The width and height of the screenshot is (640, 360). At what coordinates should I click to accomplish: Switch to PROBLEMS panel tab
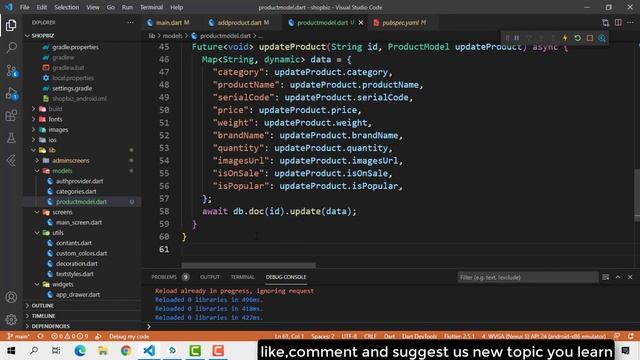pyautogui.click(x=164, y=277)
